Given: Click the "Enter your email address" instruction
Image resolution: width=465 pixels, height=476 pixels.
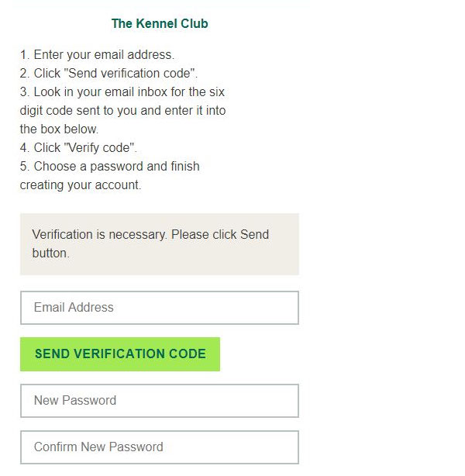Looking at the screenshot, I should 104,55.
